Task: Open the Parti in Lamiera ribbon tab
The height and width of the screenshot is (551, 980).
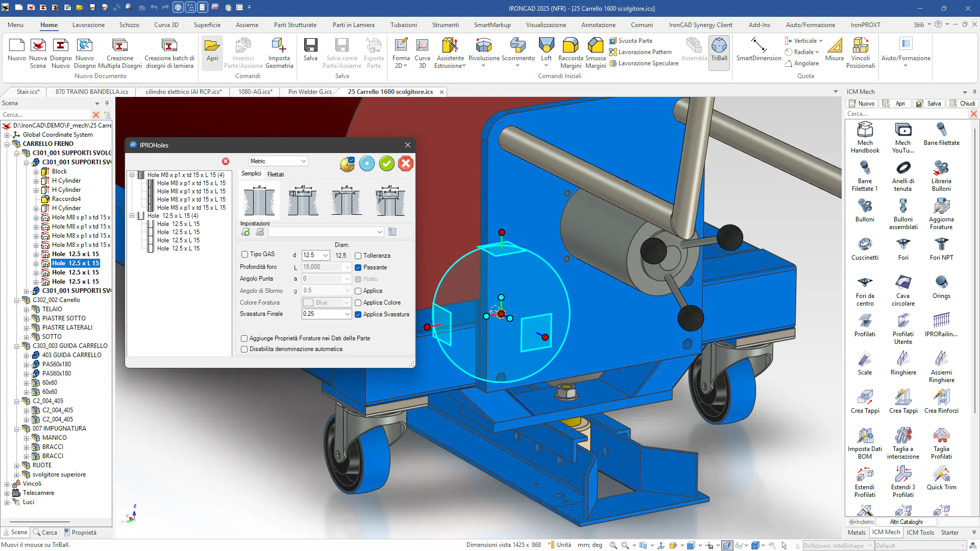Action: (x=353, y=24)
